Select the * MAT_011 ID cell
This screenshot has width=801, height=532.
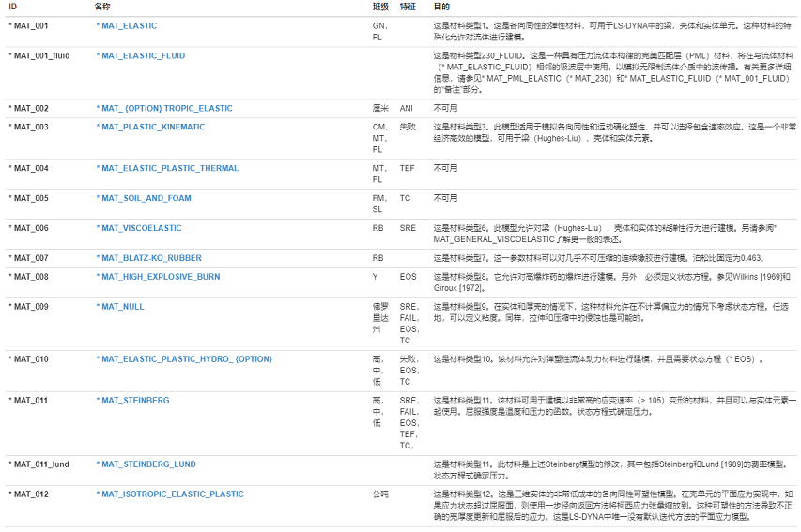coord(28,401)
